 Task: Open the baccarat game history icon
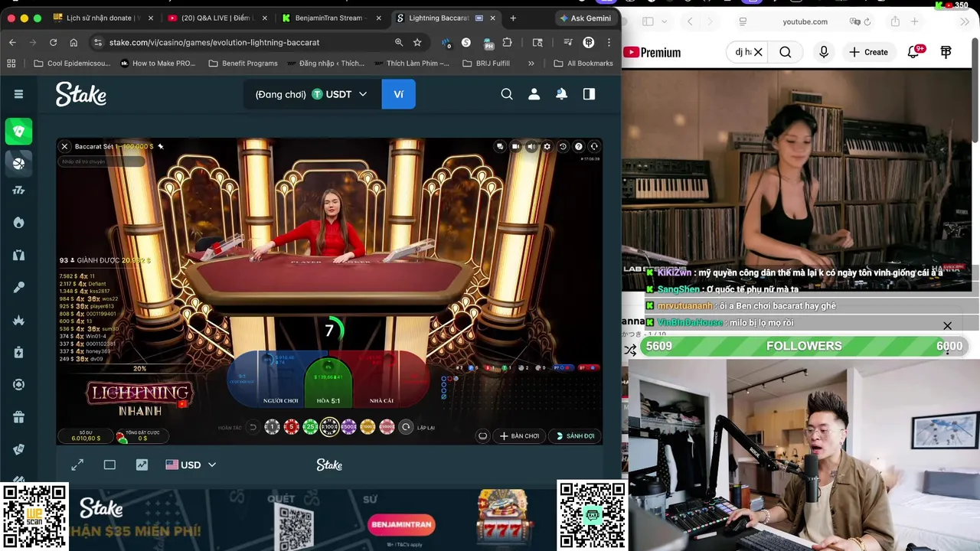pos(563,146)
